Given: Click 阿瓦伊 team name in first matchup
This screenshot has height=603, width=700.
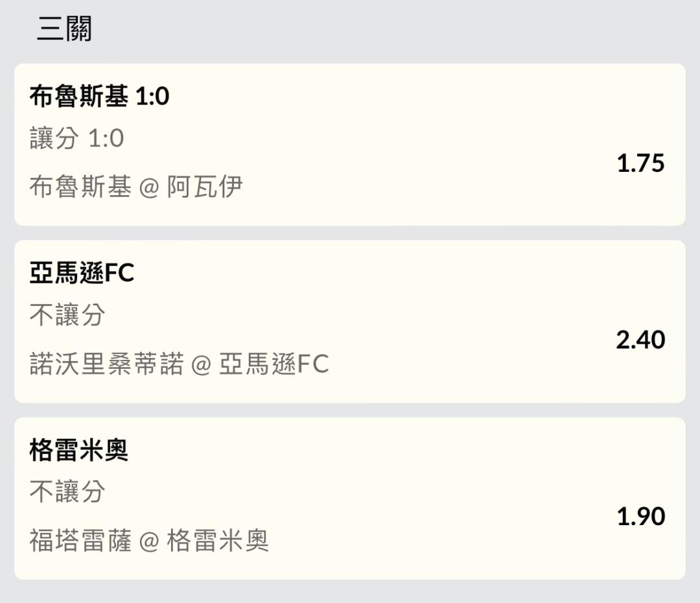Looking at the screenshot, I should (x=205, y=187).
